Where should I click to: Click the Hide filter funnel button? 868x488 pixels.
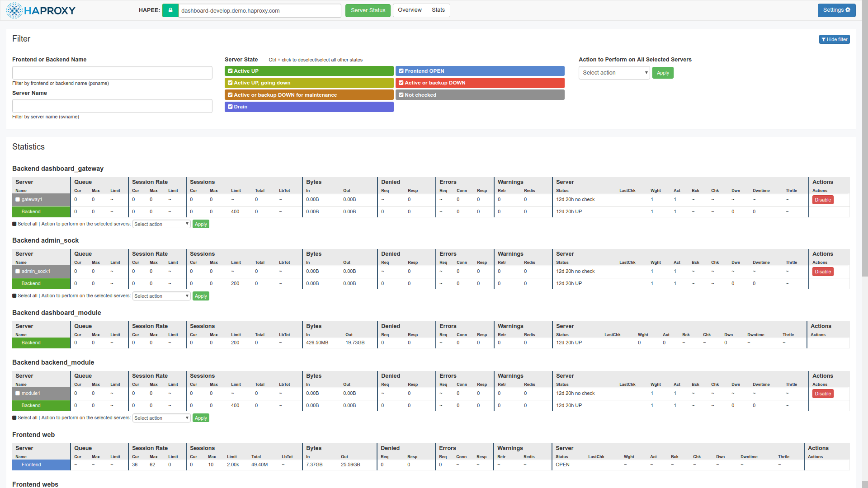point(834,39)
